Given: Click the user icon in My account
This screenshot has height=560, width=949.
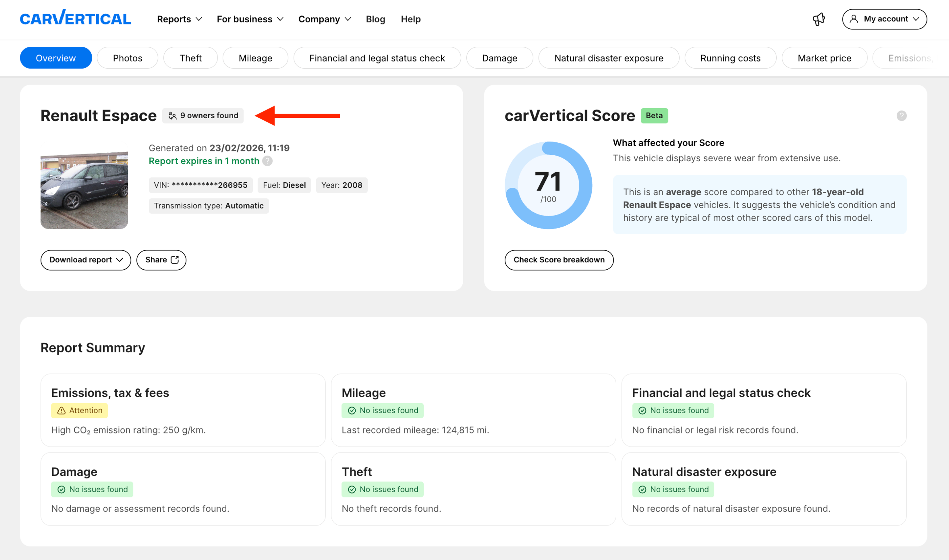Looking at the screenshot, I should pyautogui.click(x=854, y=19).
